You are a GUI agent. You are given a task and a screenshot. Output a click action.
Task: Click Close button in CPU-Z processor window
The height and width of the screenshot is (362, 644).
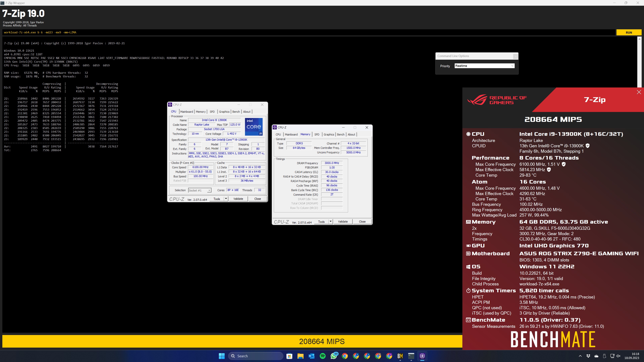(257, 199)
